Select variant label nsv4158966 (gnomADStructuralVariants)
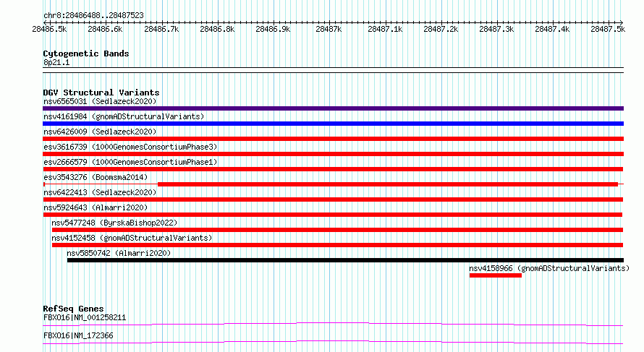The height and width of the screenshot is (352, 644). tap(549, 268)
